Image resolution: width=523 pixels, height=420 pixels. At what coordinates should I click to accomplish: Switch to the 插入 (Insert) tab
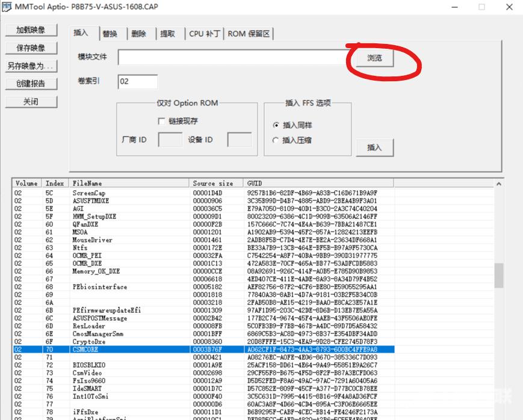pos(81,32)
